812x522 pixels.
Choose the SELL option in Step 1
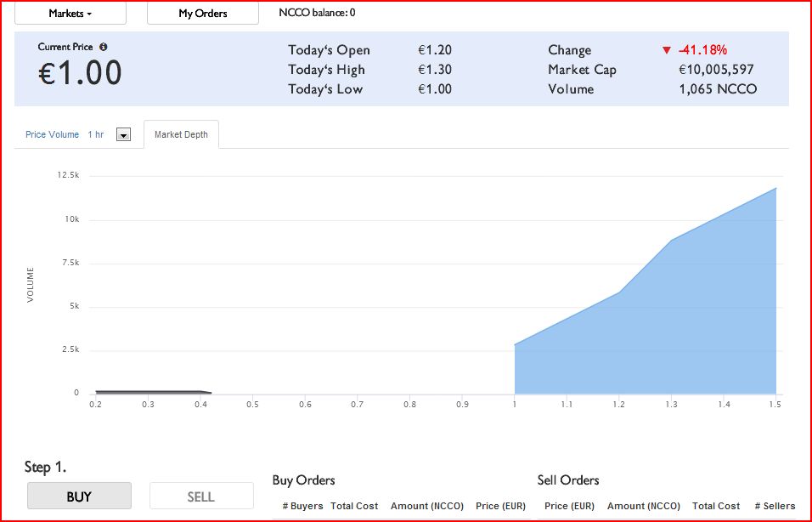tap(201, 496)
